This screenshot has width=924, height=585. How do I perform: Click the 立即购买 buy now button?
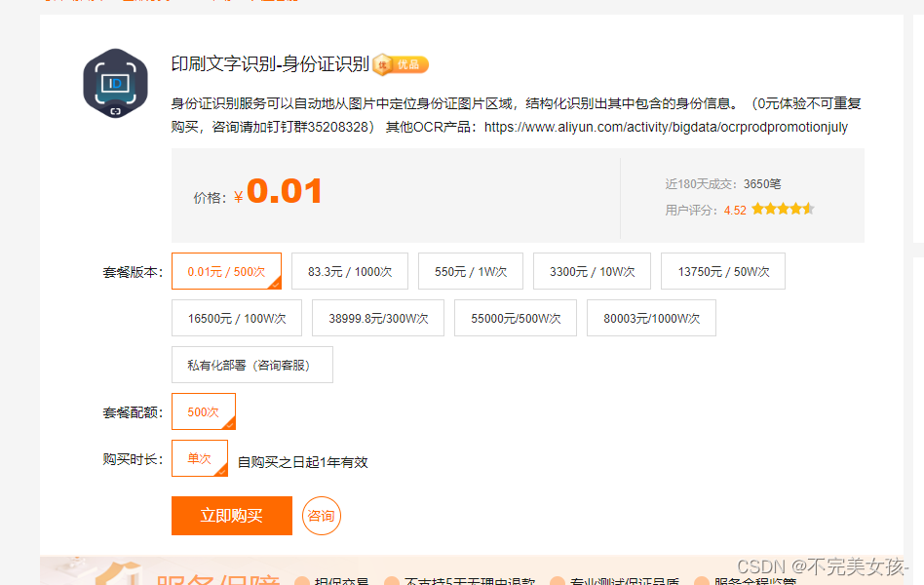(x=232, y=516)
